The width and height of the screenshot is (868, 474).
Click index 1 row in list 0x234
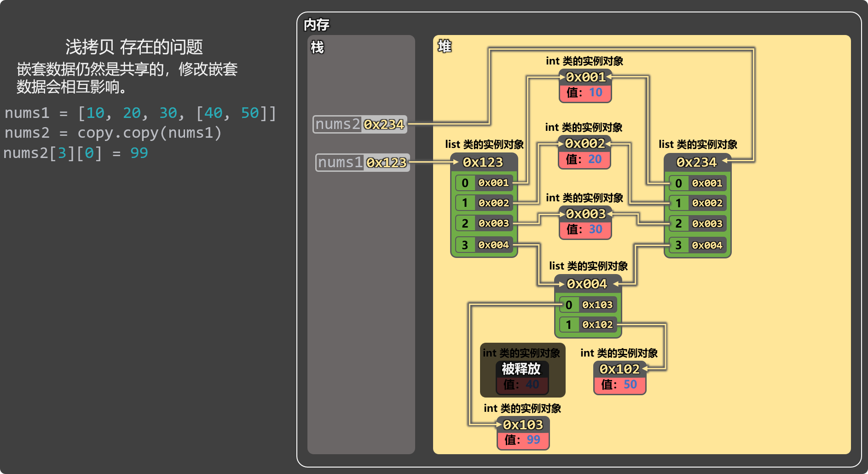click(697, 203)
